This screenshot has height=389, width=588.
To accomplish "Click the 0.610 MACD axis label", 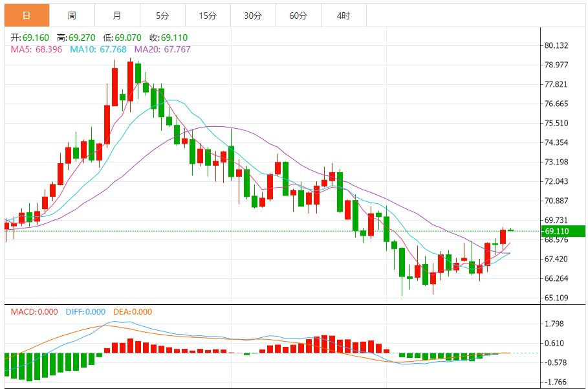I will tap(554, 343).
